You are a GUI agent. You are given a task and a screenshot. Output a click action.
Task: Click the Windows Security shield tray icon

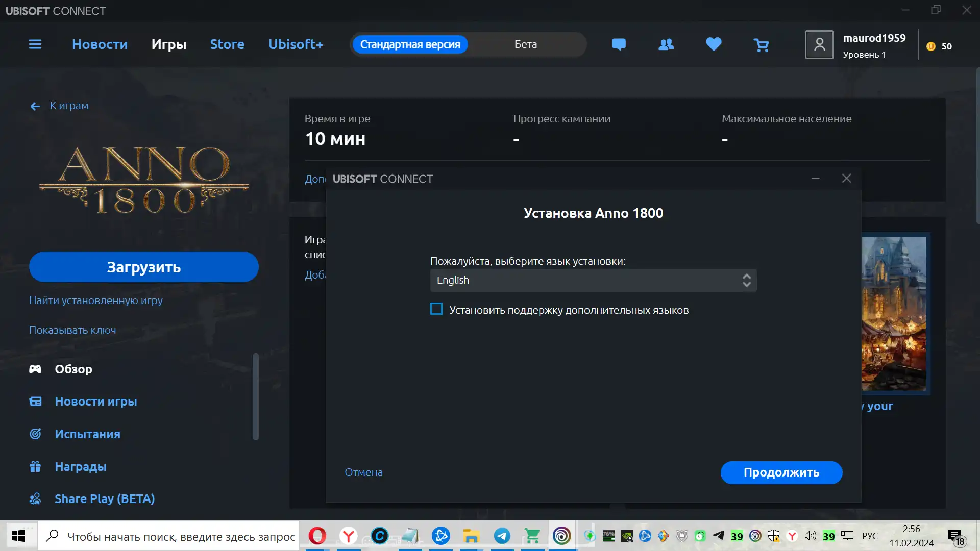[774, 536]
